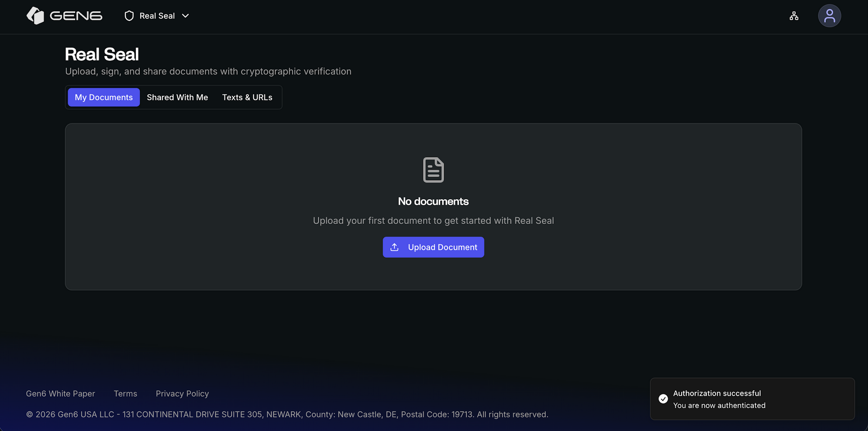Click the Real Seal page title
The width and height of the screenshot is (868, 431).
coord(102,55)
